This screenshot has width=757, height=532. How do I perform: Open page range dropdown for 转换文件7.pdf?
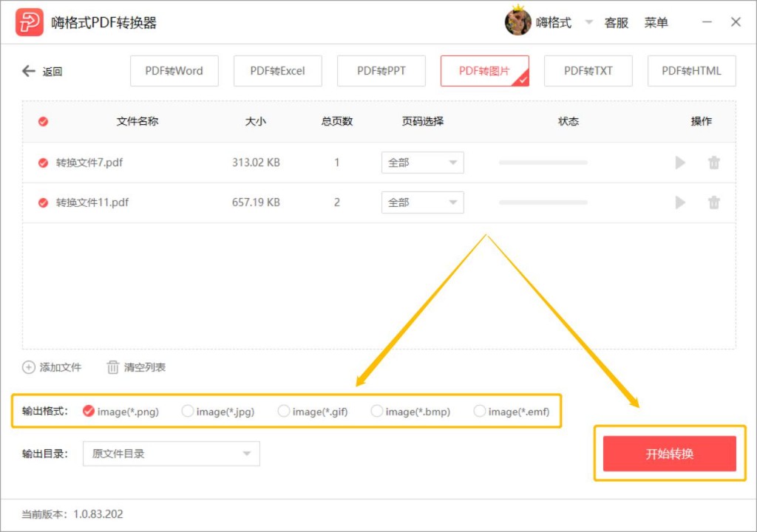422,163
